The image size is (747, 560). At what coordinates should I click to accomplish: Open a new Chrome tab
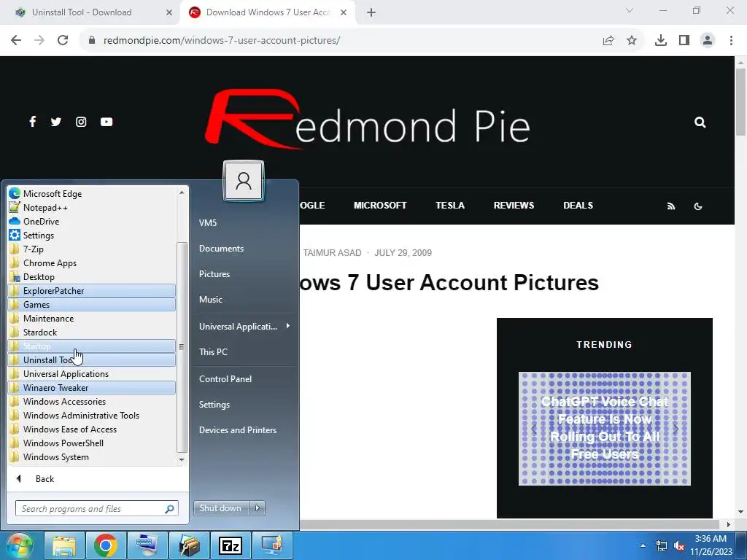point(371,12)
